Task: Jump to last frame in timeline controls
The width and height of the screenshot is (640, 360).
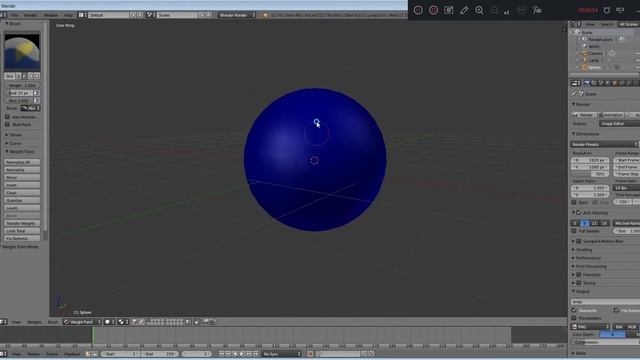Action: [256, 354]
